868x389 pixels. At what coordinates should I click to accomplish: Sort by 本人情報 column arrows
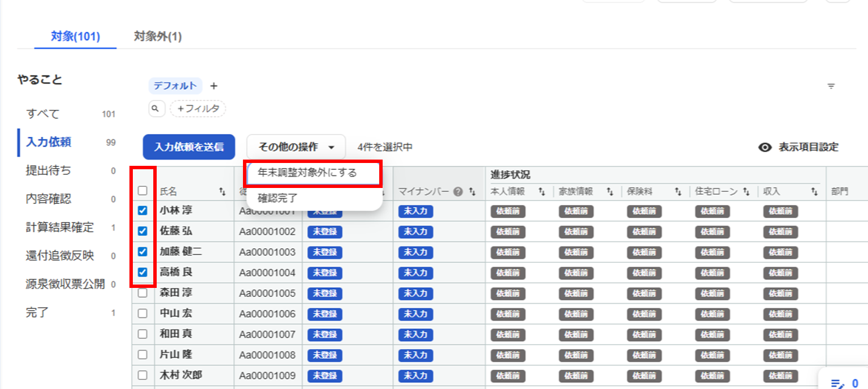click(x=542, y=192)
